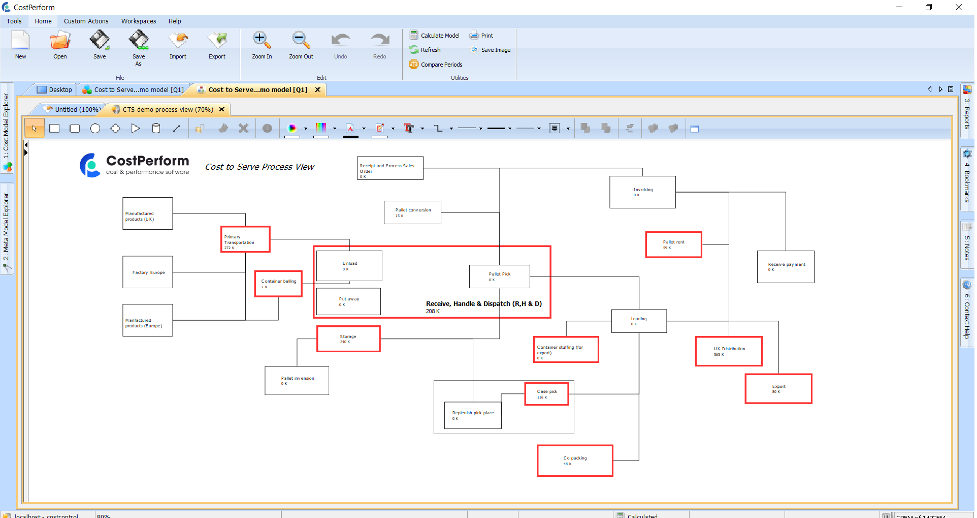Open the connector routing dropdown arrow
This screenshot has height=518, width=977.
[451, 128]
